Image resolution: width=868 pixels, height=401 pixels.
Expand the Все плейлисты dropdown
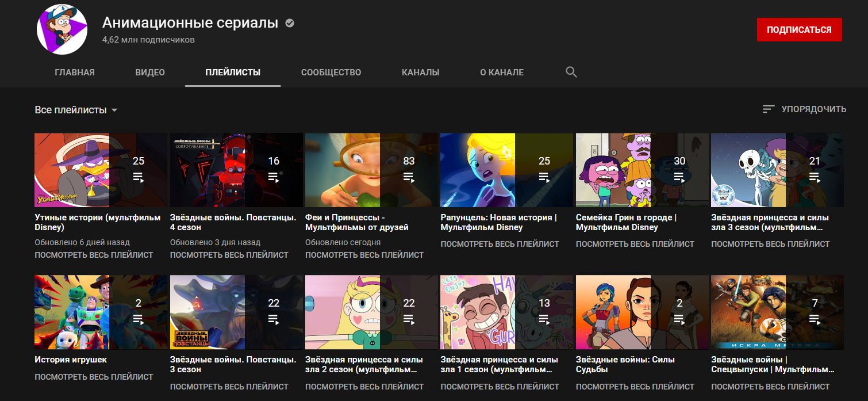[x=76, y=110]
